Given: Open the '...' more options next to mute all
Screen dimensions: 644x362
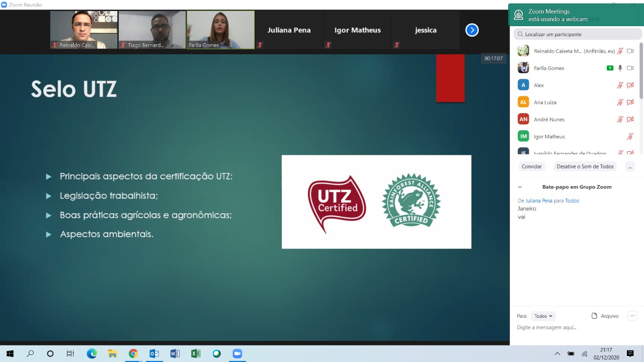Looking at the screenshot, I should coord(630,166).
